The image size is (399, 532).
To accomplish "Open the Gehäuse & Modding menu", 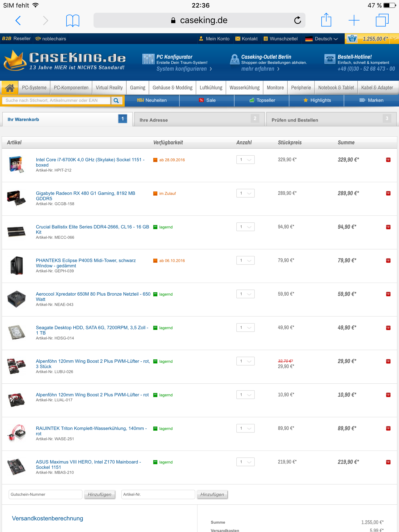I will [x=172, y=88].
